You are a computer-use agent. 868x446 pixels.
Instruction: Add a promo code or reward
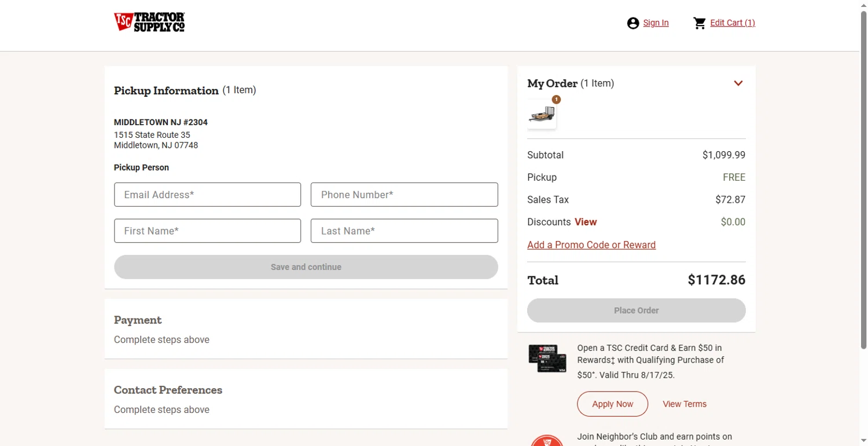pos(591,245)
